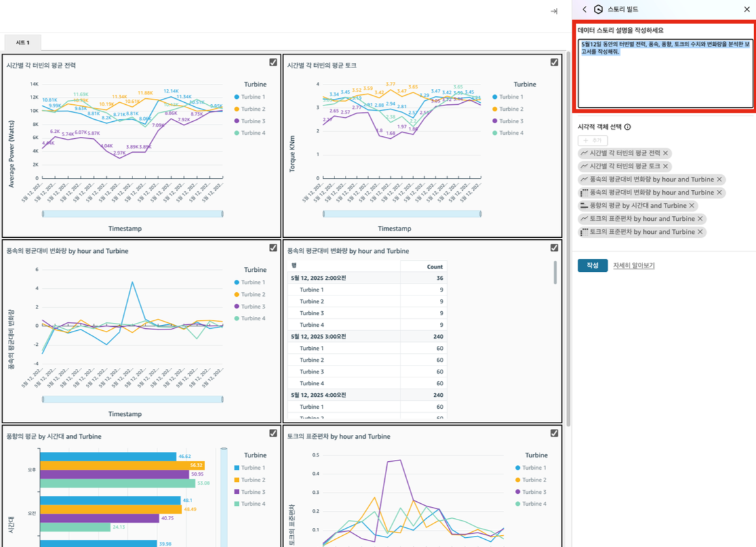The height and width of the screenshot is (547, 756).
Task: Click the pivot table vertical scrollbar
Action: click(555, 273)
